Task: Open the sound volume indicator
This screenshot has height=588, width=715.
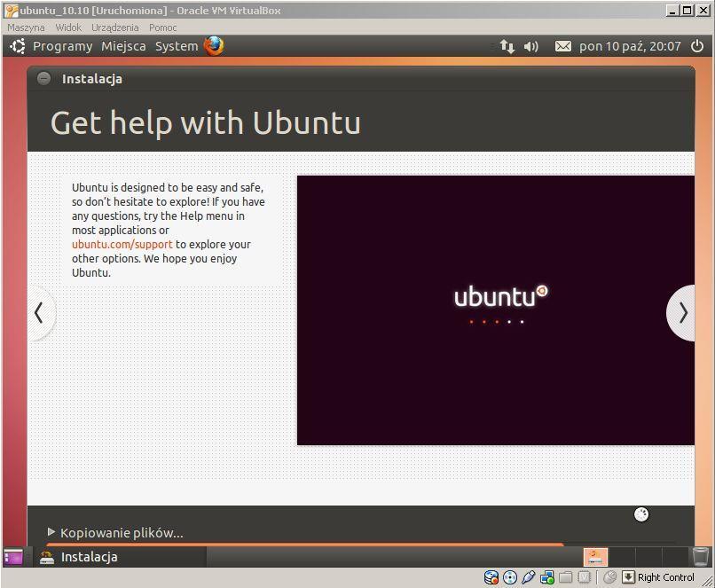Action: click(x=530, y=46)
